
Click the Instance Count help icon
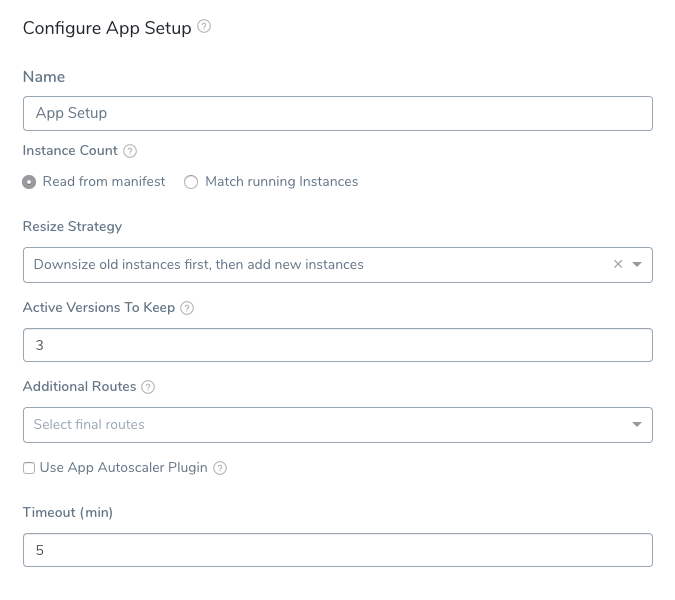130,151
